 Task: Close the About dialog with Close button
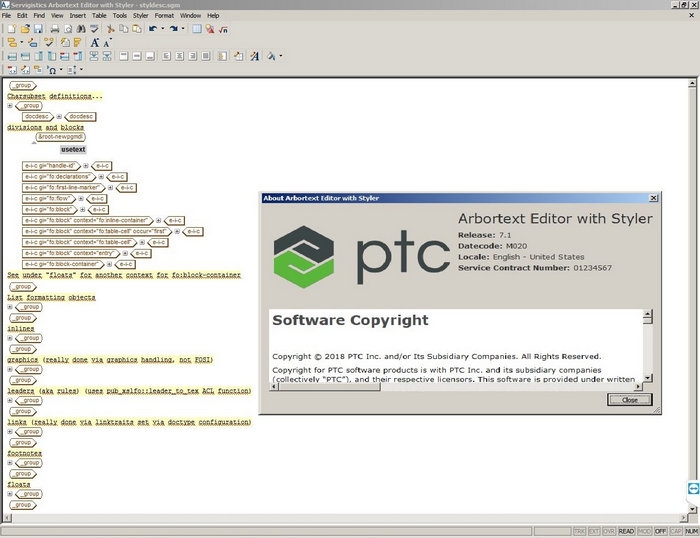(629, 400)
